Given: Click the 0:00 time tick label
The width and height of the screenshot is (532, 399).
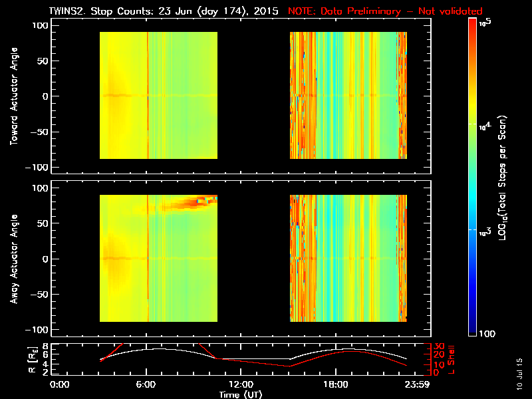Looking at the screenshot, I should pos(60,384).
